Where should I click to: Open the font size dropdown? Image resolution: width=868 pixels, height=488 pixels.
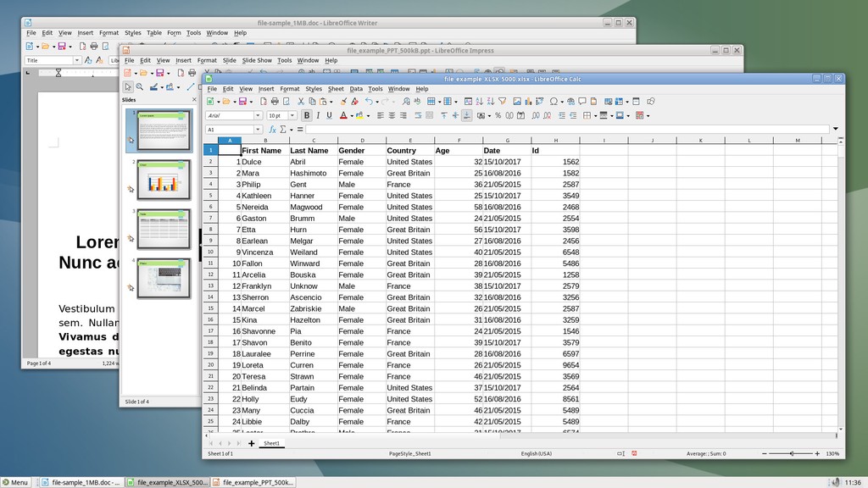click(293, 115)
